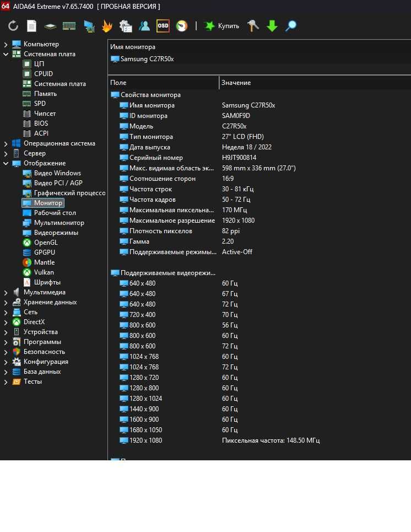Click the Mantle icon in tree
Viewport: 411px width, 532px height.
click(x=27, y=262)
